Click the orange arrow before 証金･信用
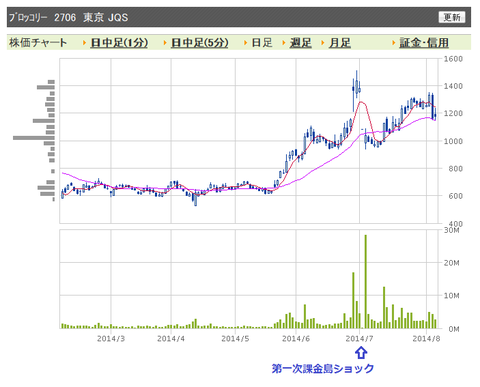The width and height of the screenshot is (480, 387). point(394,43)
